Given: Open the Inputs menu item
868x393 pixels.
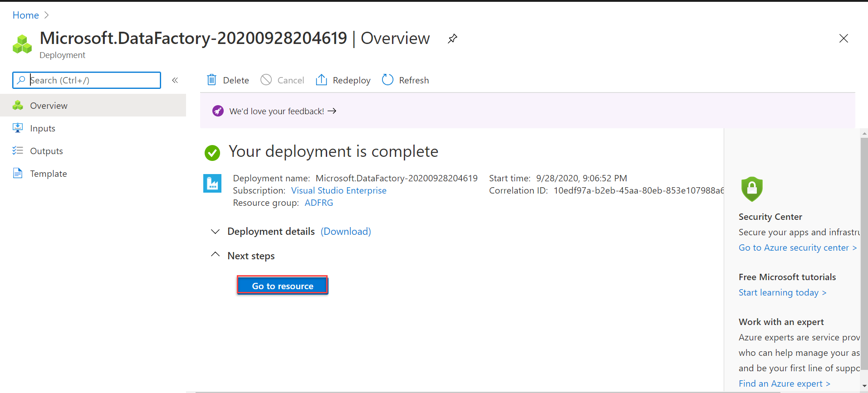Looking at the screenshot, I should click(43, 128).
